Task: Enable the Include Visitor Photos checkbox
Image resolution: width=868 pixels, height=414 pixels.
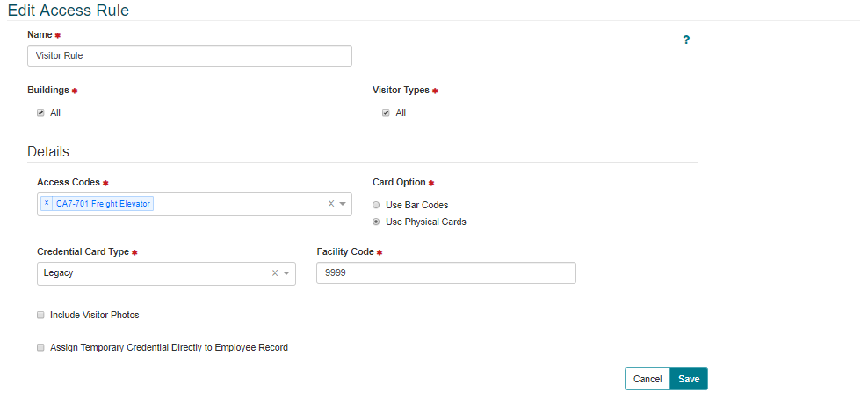Action: [x=40, y=315]
